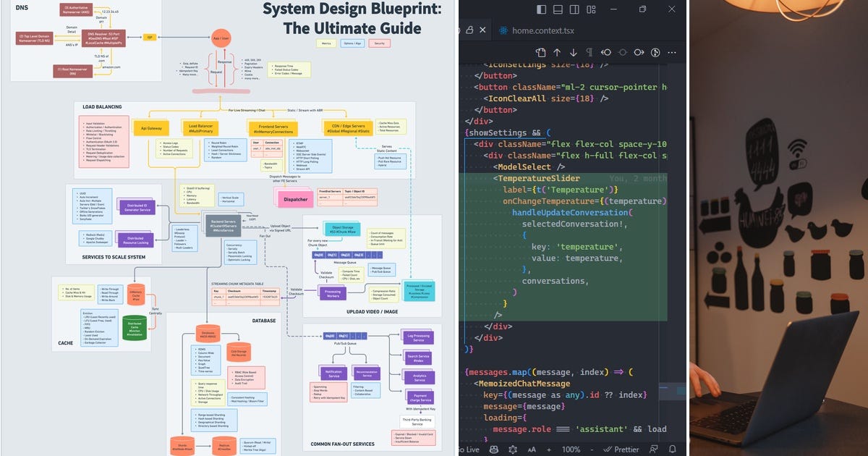This screenshot has height=456, width=868.
Task: Toggle the bottom panel visibility
Action: point(558,9)
